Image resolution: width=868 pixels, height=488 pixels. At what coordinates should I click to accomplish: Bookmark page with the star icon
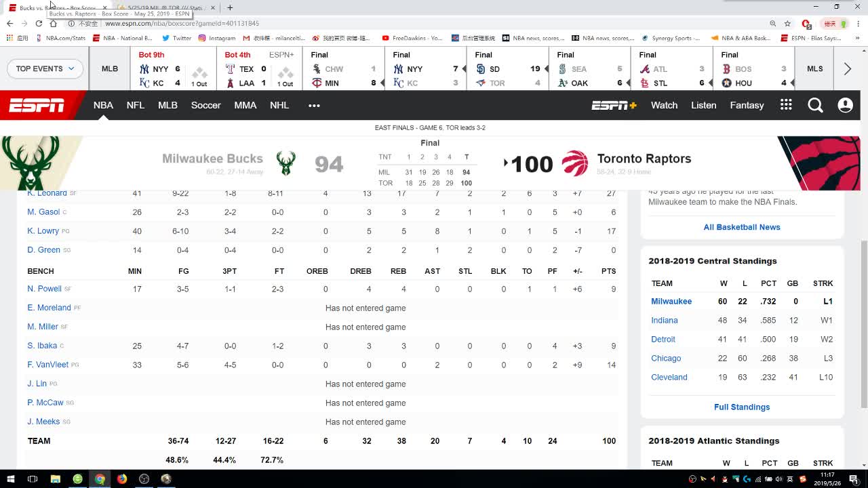787,23
